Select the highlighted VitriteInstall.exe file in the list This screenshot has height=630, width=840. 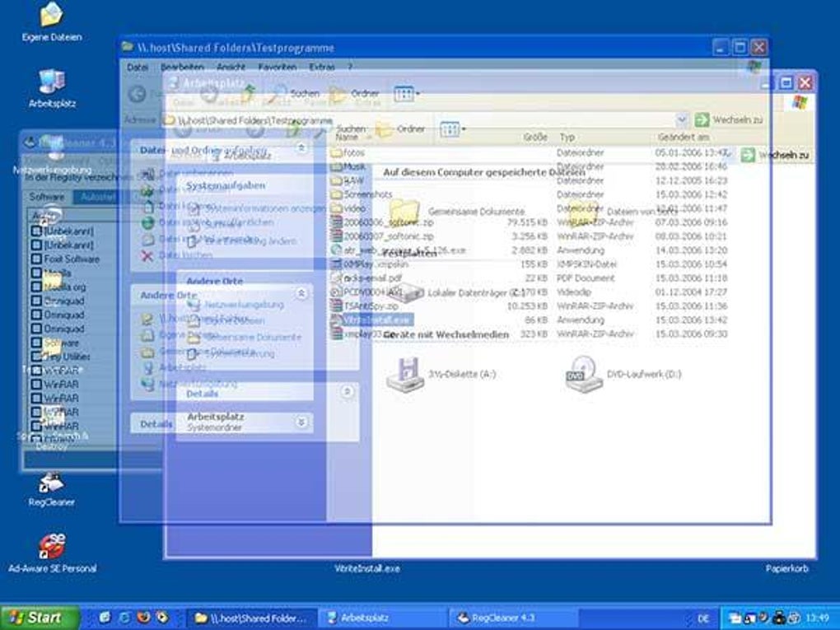point(371,320)
